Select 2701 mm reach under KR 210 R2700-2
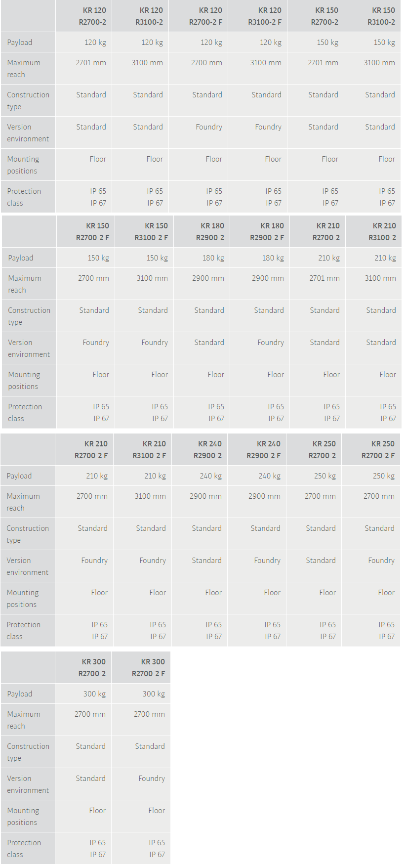 click(x=324, y=278)
